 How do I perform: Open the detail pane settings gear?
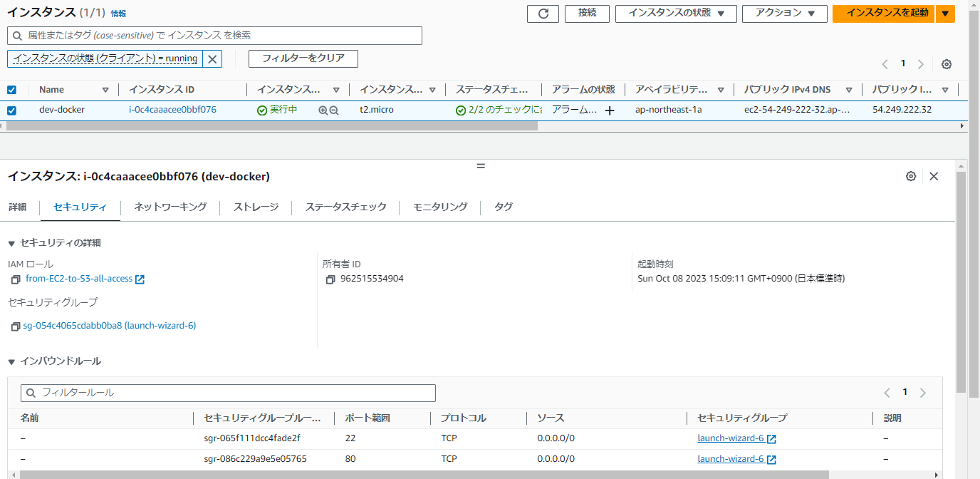(x=911, y=176)
